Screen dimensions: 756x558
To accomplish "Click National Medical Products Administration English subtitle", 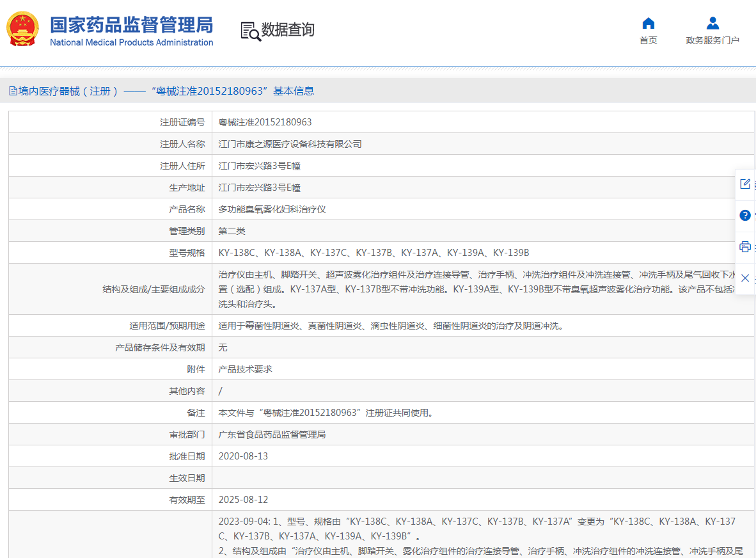I will pos(132,42).
